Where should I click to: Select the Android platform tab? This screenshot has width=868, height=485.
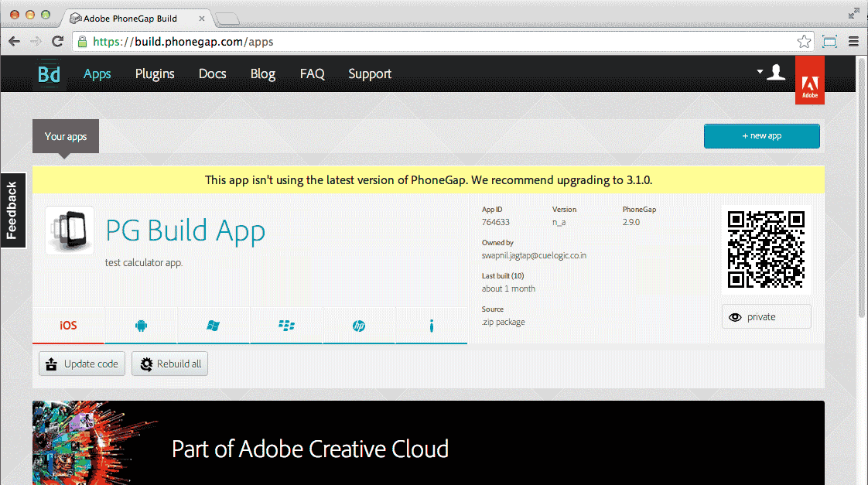141,326
